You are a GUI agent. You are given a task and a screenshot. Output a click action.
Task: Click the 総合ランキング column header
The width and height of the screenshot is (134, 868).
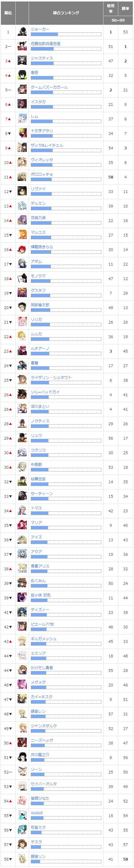(66, 13)
